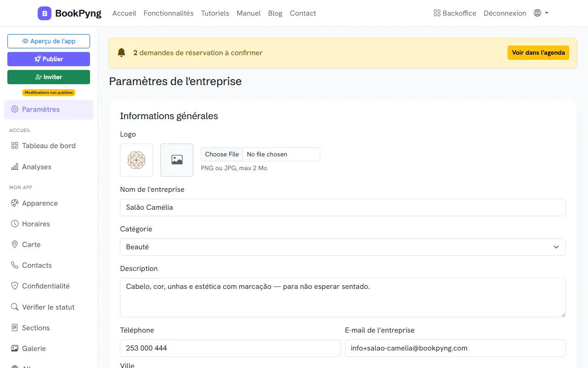
Task: Click the image placeholder upload icon
Action: [177, 160]
